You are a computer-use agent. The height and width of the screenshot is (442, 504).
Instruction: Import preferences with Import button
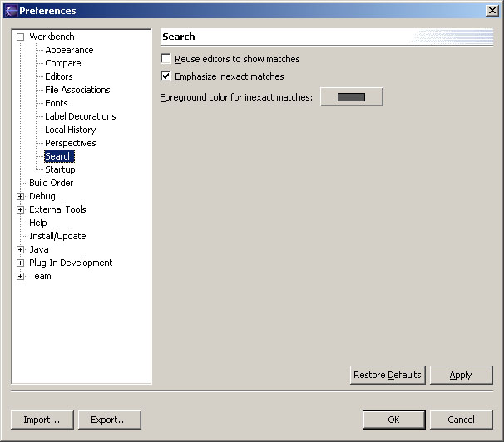pos(42,420)
